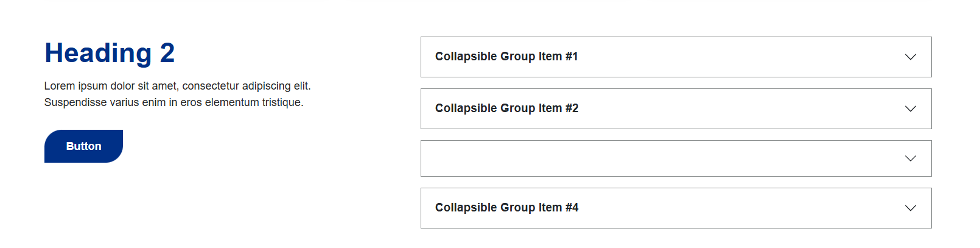Viewport: 980px width, 248px height.
Task: Click the chevron icon on Collapsible Group Item #4
Action: tap(910, 208)
